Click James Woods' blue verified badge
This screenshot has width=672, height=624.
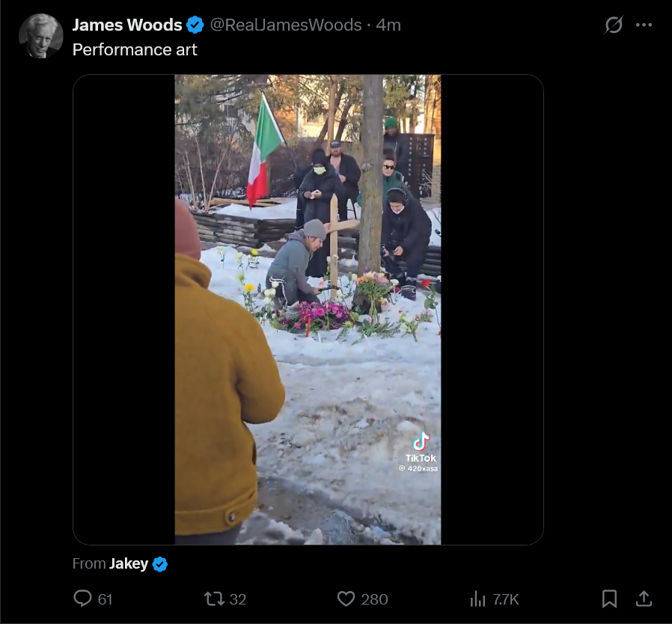tap(195, 25)
